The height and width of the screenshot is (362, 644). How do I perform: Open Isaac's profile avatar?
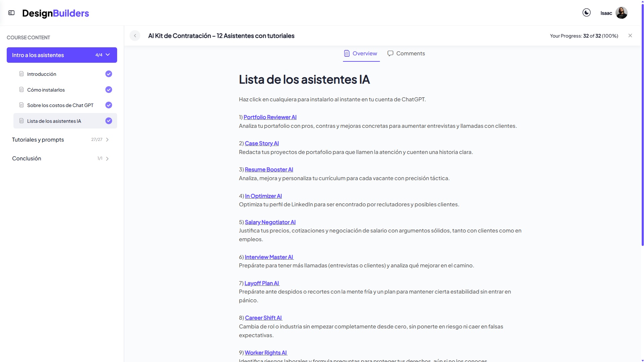[x=621, y=13]
